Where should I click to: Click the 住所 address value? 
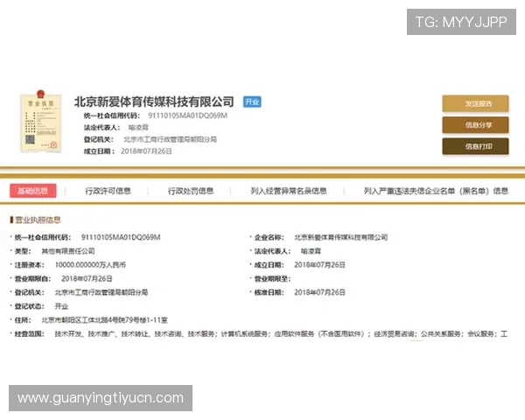point(104,320)
